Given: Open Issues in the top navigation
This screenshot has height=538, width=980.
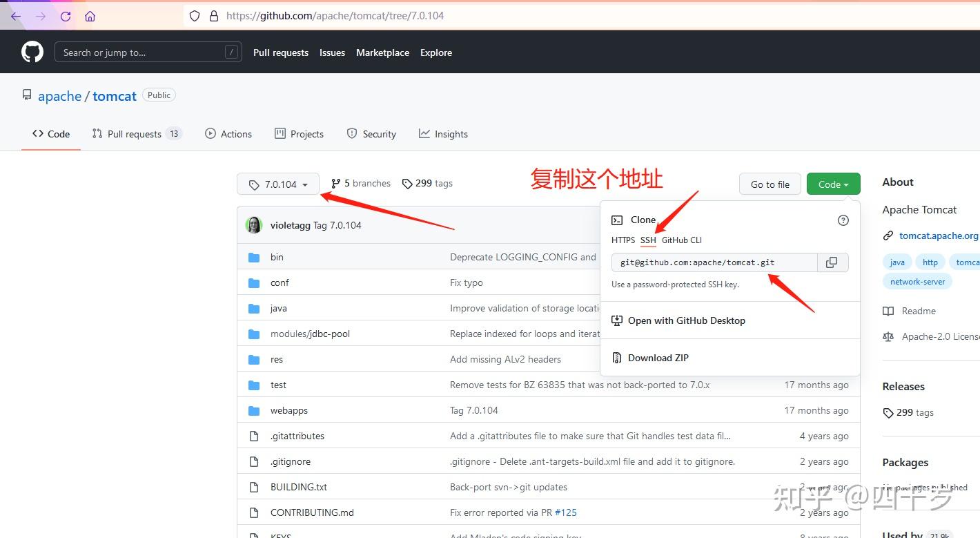Looking at the screenshot, I should coord(332,52).
